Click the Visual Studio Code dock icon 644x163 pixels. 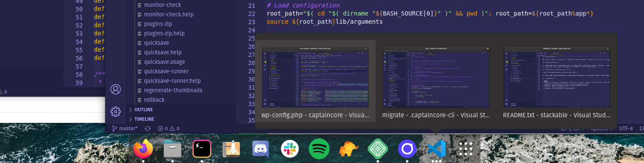436,149
